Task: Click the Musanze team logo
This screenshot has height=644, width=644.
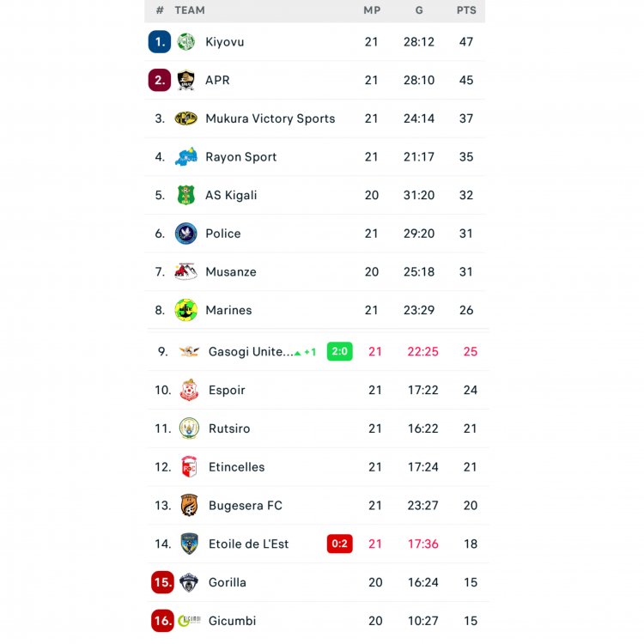Action: (x=186, y=272)
